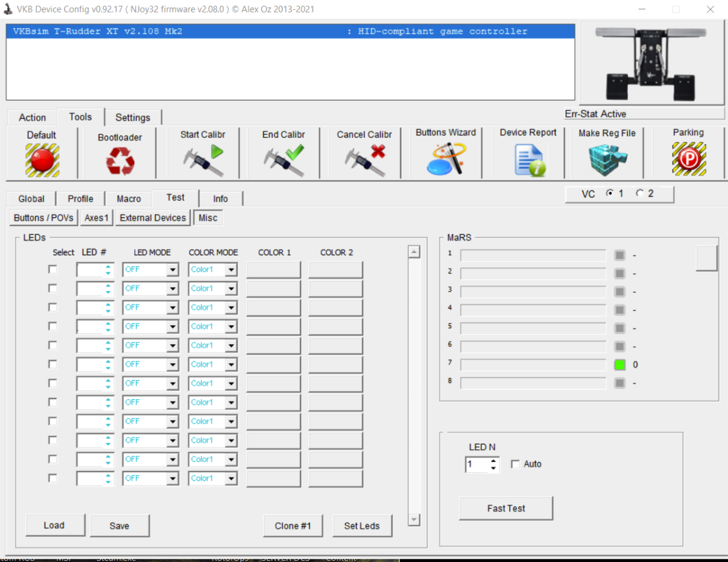Viewport: 728px width, 562px height.
Task: Click the green MaRS indicator in row 7
Action: coord(619,365)
